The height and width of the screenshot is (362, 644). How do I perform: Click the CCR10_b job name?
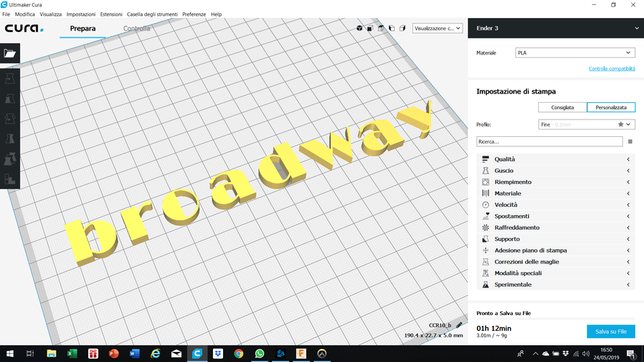coord(440,325)
